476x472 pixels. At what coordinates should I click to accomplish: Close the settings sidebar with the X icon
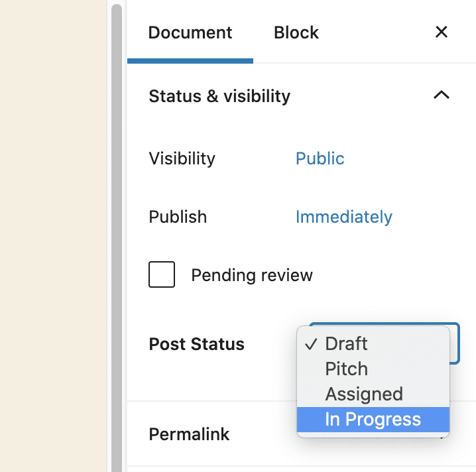[x=441, y=32]
